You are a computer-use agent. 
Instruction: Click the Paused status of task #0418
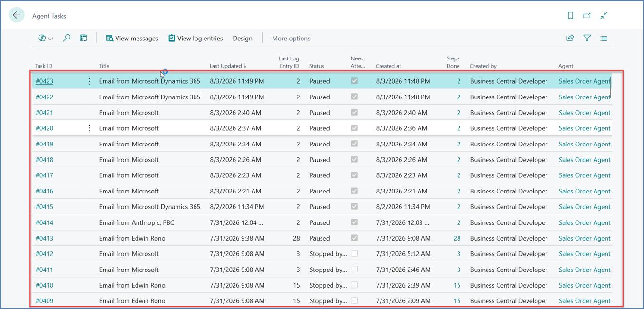click(x=320, y=160)
